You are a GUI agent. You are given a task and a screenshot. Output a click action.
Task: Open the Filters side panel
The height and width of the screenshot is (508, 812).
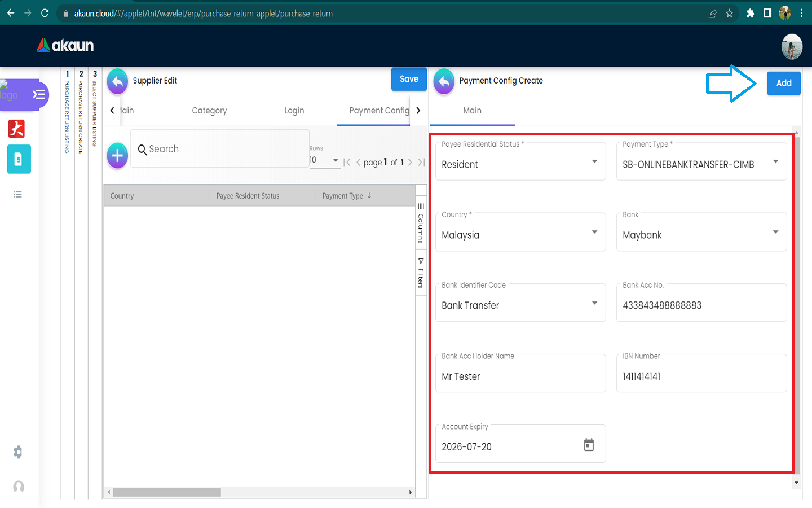click(x=421, y=273)
